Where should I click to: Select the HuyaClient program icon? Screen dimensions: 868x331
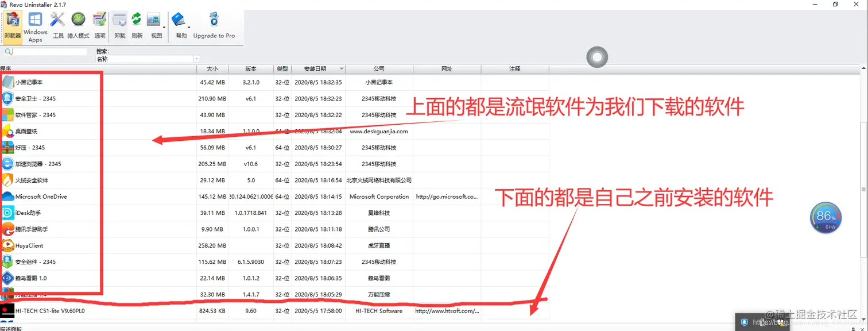[x=7, y=245]
